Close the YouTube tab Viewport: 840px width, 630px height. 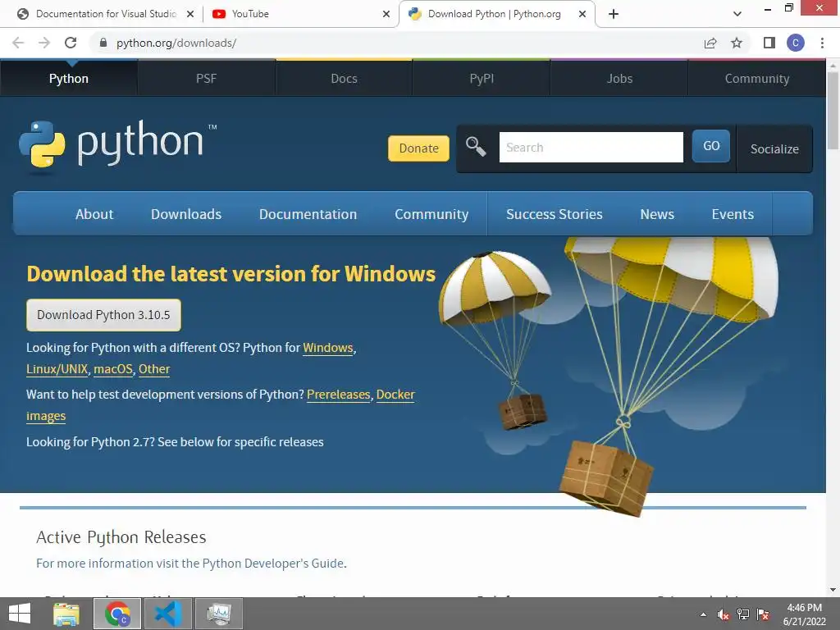(x=386, y=14)
